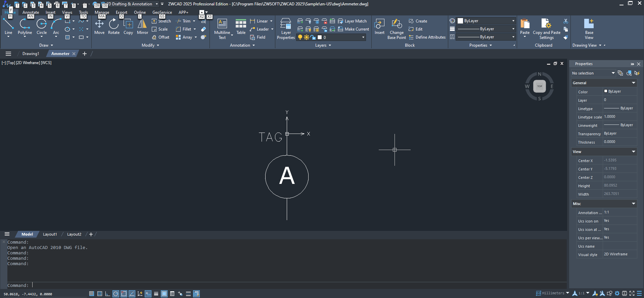Viewport: 644px width, 298px height.
Task: Click Change Base Point tool
Action: click(397, 29)
